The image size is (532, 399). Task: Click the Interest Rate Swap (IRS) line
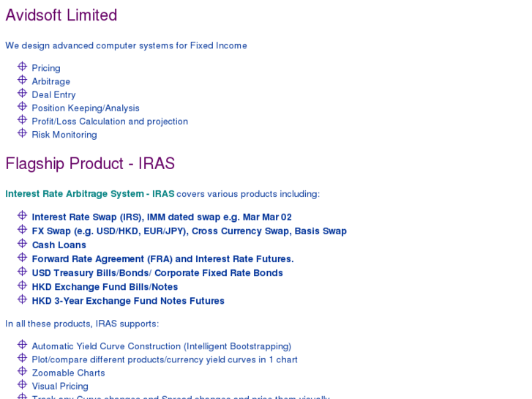tap(162, 217)
